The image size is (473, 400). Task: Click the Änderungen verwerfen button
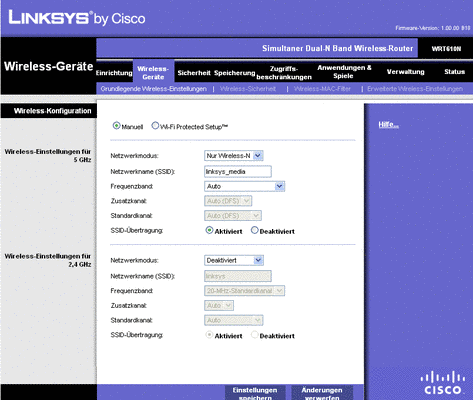click(322, 393)
